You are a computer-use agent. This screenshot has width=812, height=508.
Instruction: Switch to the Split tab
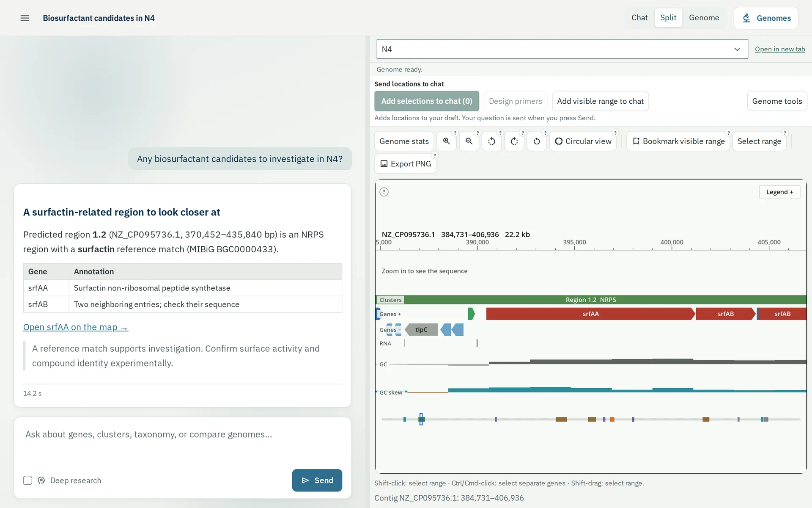(668, 18)
